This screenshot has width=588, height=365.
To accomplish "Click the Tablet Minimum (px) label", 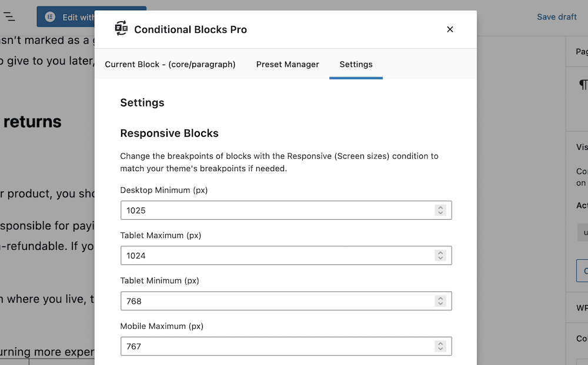I will coord(159,281).
